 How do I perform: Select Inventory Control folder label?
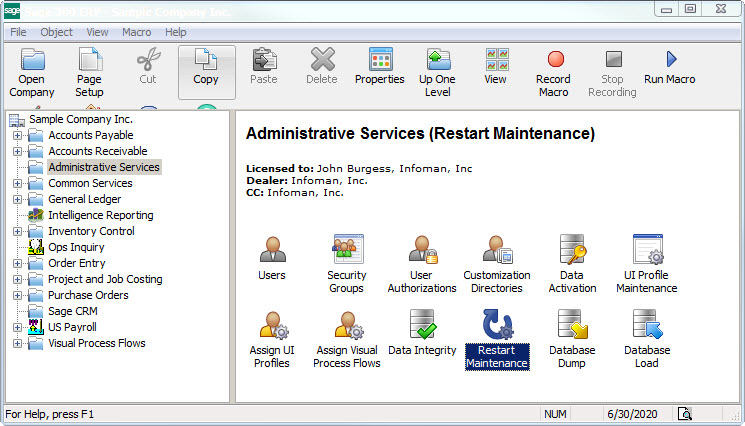point(91,231)
